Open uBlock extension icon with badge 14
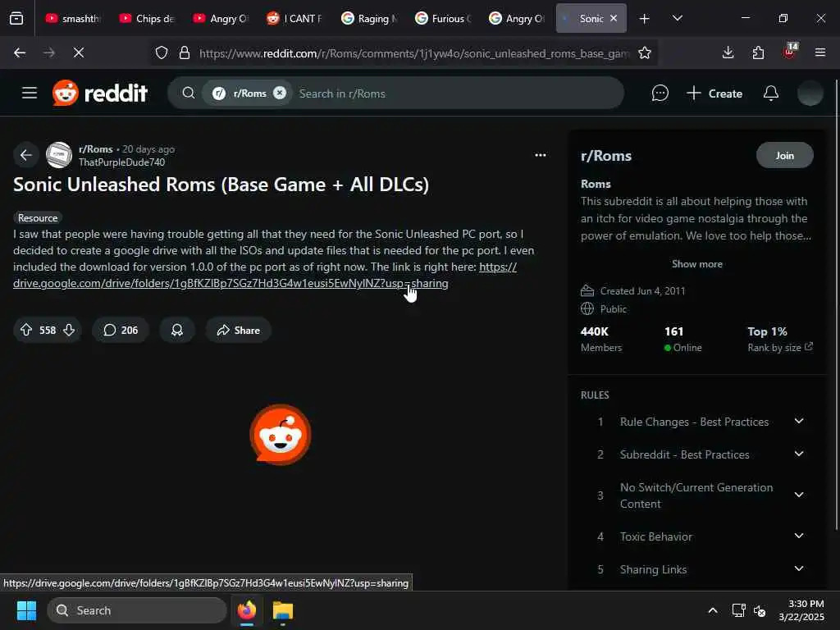The image size is (840, 630). pos(790,51)
